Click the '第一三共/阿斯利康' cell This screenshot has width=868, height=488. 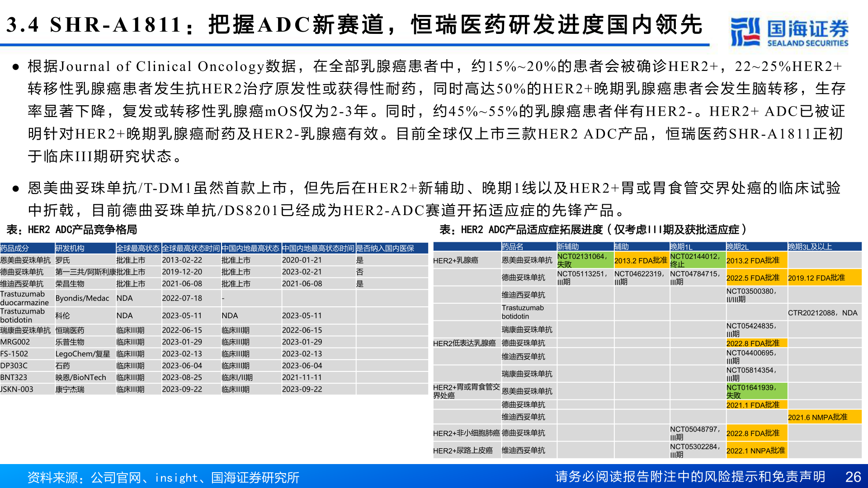coord(85,272)
